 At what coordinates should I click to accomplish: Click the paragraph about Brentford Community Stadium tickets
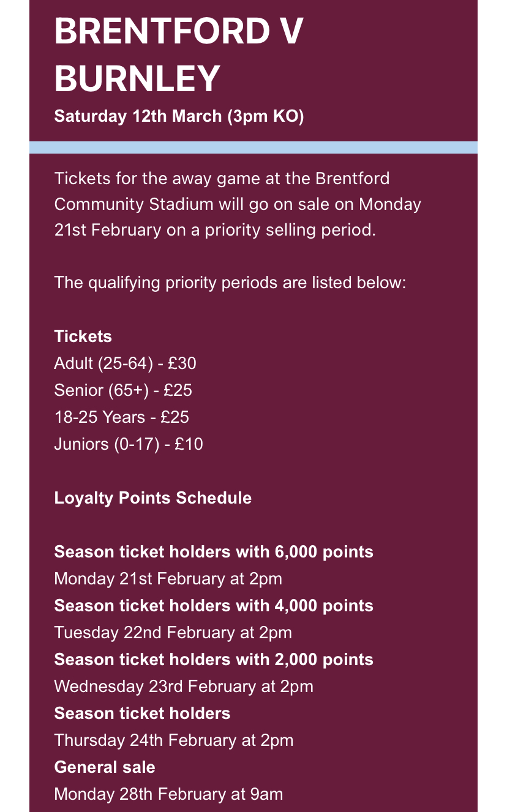[x=238, y=204]
